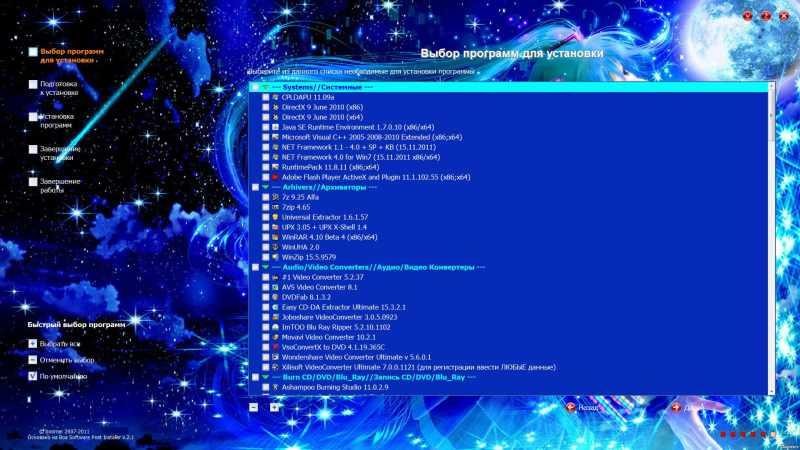
Task: Click the Xilisoft VideoConverter Ultimate icon
Action: click(276, 367)
